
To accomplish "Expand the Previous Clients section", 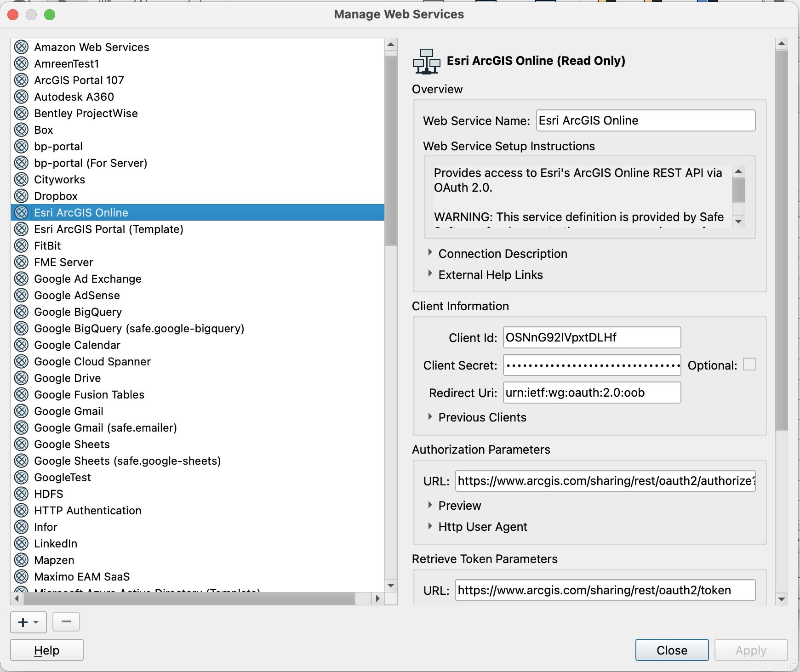I will coord(430,416).
